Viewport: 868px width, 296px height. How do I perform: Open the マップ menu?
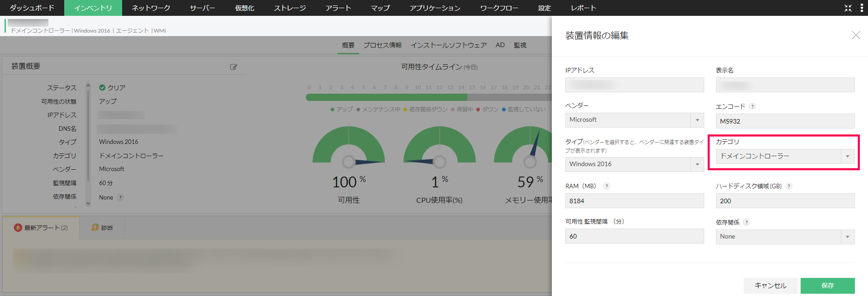(x=380, y=8)
